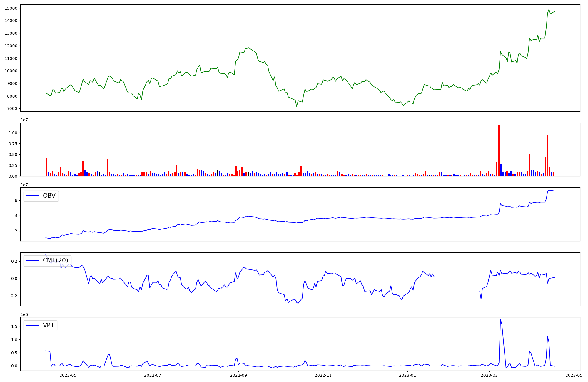Click the 6 tick on OBV axis
Screen dimensions: 588x382
[x=16, y=200]
